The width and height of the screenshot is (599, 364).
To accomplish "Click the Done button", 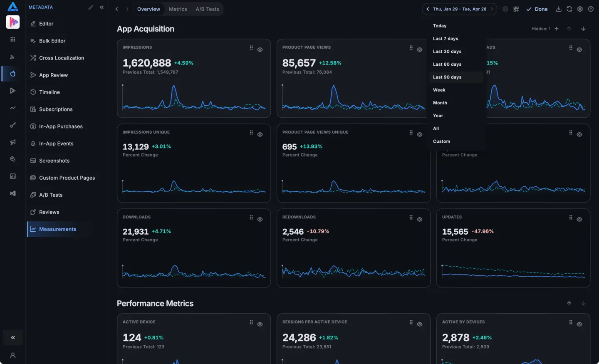I will pos(537,9).
